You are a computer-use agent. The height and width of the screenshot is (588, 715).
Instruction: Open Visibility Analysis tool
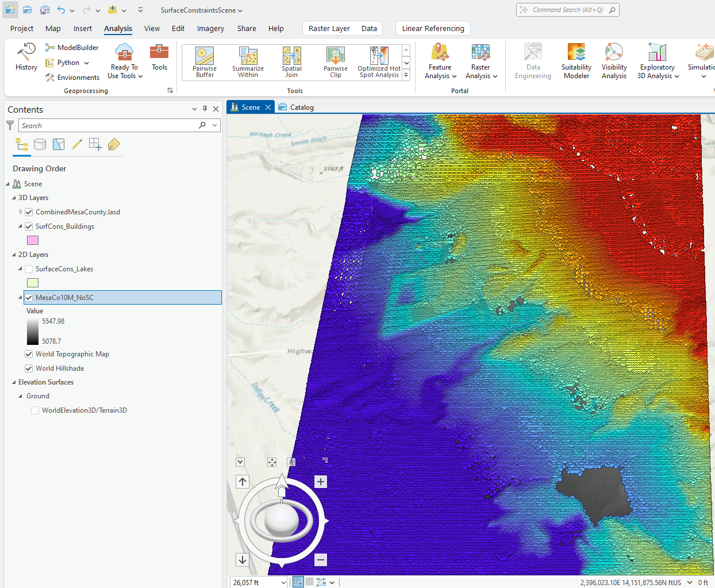click(614, 61)
